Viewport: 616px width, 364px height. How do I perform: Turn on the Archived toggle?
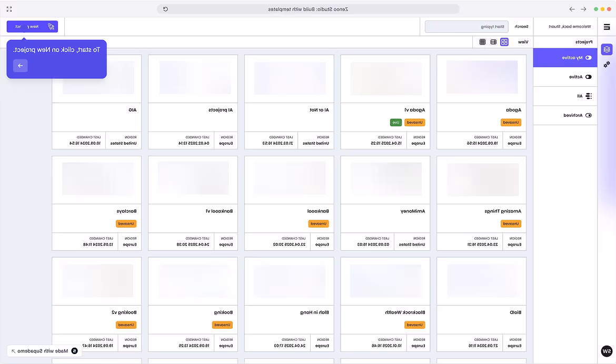(x=589, y=115)
